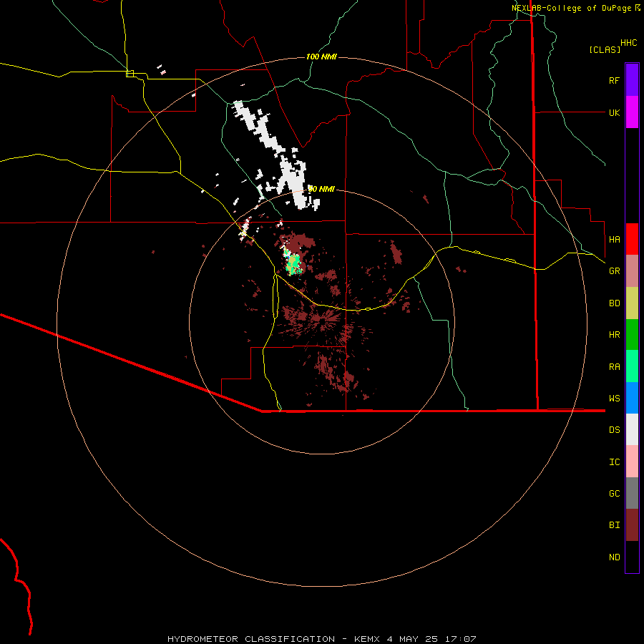
Task: Click the RF legend label
Action: [614, 80]
